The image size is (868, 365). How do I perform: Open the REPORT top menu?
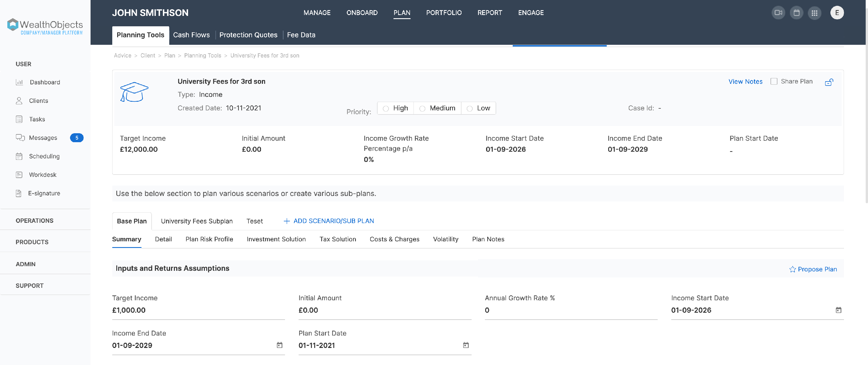pyautogui.click(x=489, y=13)
